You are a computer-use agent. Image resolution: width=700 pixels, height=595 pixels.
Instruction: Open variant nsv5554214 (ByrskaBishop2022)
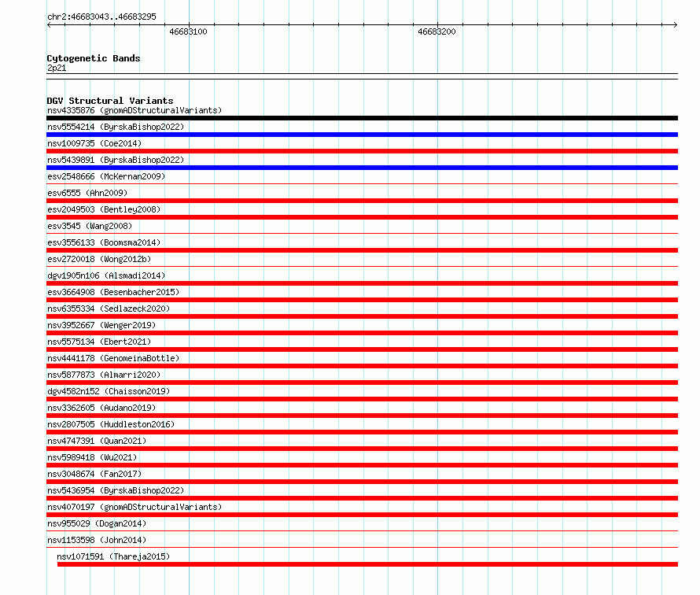click(x=116, y=127)
